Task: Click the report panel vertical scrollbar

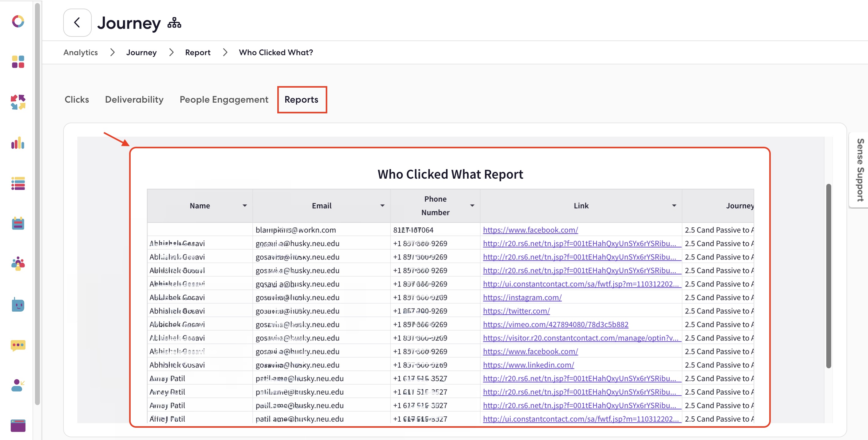Action: click(x=828, y=276)
